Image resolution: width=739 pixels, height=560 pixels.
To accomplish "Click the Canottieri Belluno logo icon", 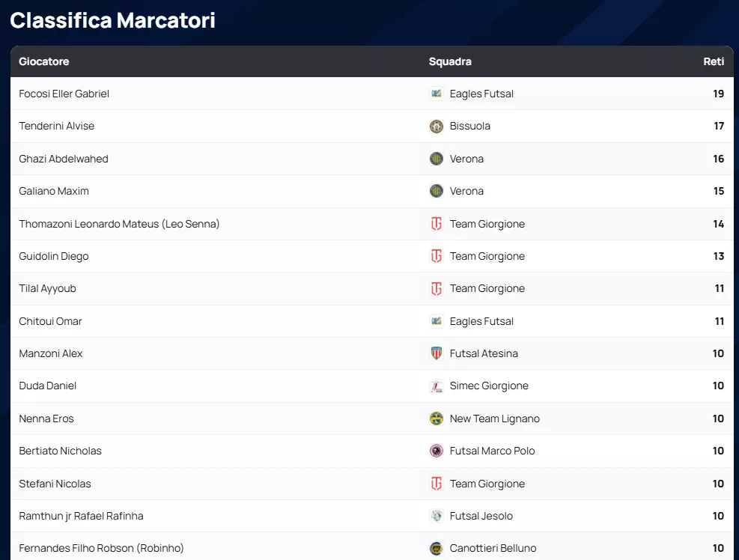I will pyautogui.click(x=436, y=548).
